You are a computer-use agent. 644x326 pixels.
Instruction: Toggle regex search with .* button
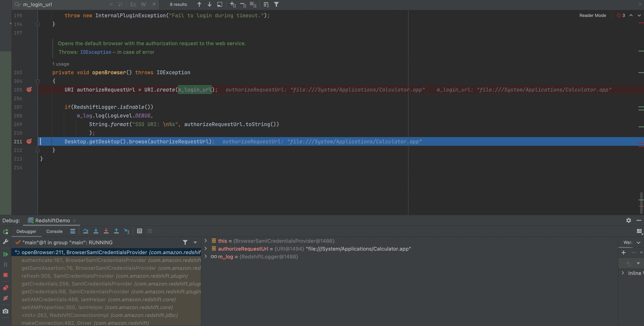coord(153,4)
